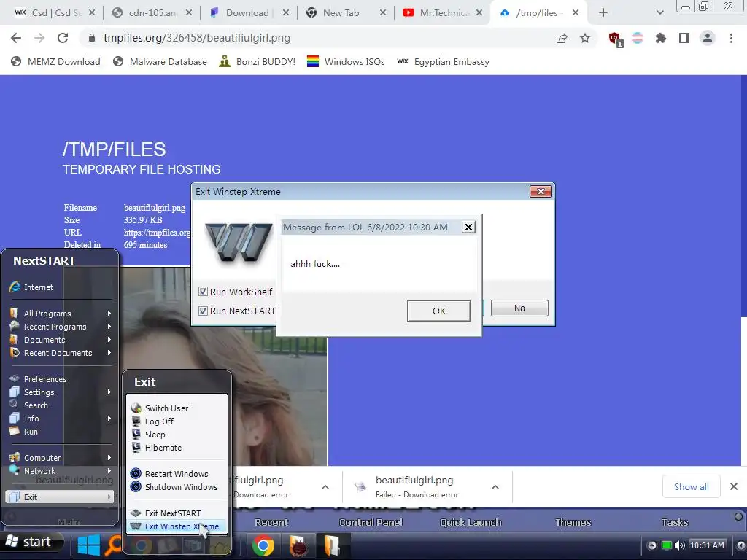Switch to the New Tab tab
The height and width of the screenshot is (560, 747).
pyautogui.click(x=345, y=13)
